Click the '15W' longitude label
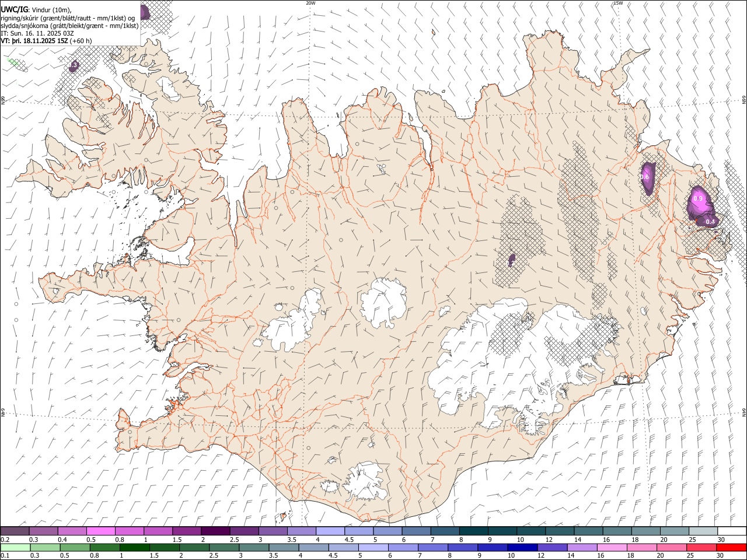Screen dimensions: 747x560 (618, 3)
